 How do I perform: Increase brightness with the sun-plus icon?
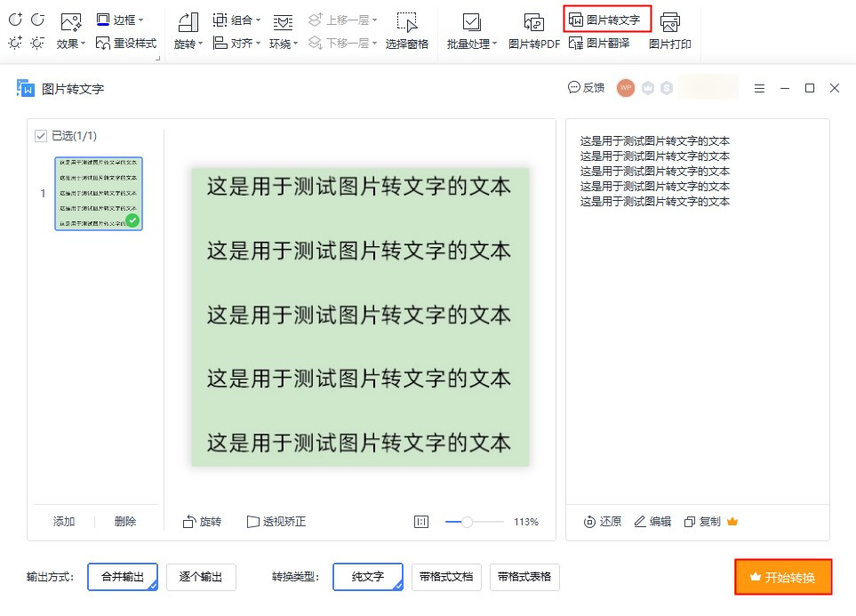pyautogui.click(x=15, y=43)
